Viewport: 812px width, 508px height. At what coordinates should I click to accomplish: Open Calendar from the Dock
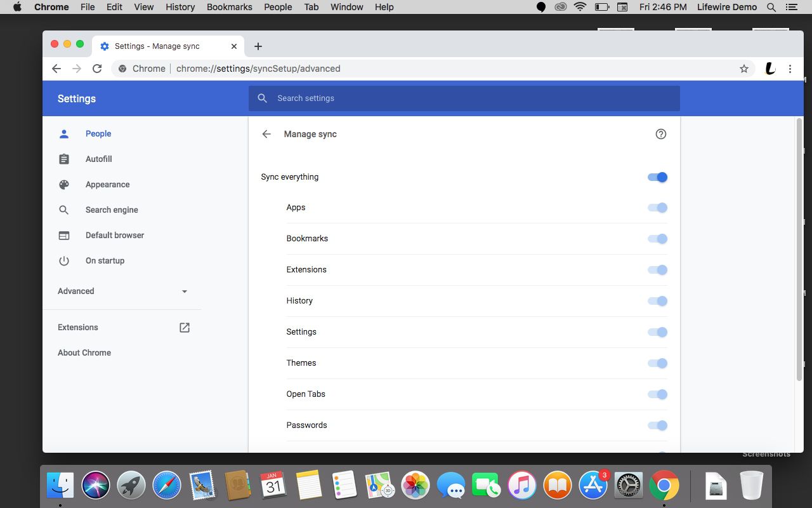tap(273, 486)
